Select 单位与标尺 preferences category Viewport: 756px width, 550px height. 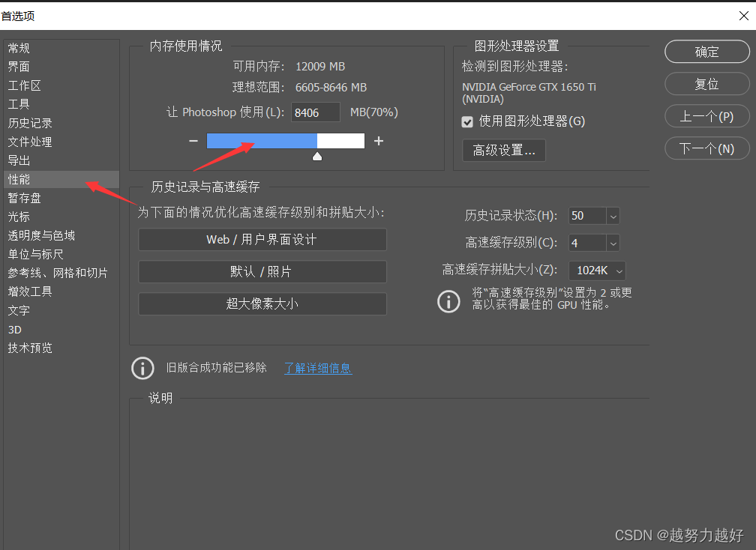pyautogui.click(x=61, y=255)
